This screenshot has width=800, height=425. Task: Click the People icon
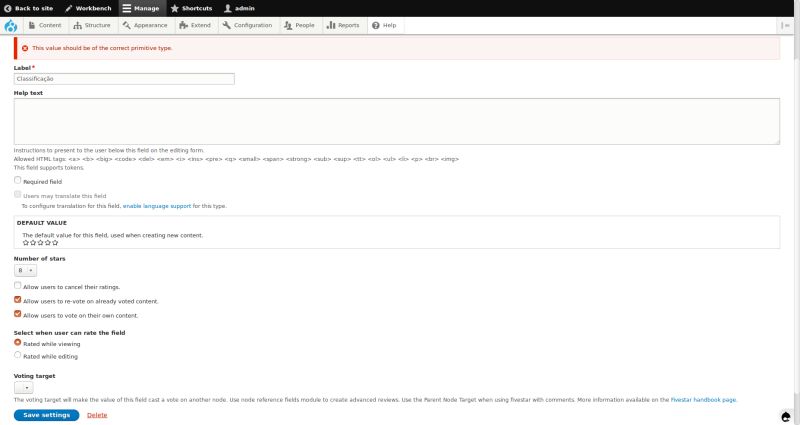pyautogui.click(x=288, y=25)
